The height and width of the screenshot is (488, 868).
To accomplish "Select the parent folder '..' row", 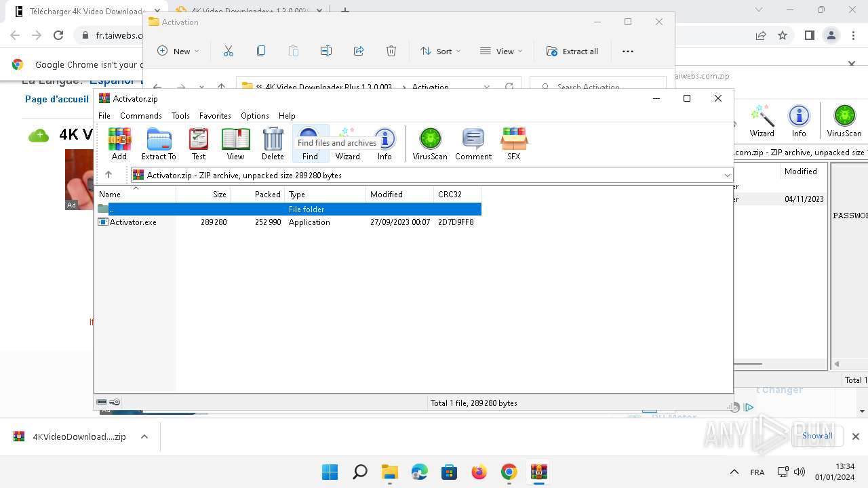I will click(x=288, y=209).
